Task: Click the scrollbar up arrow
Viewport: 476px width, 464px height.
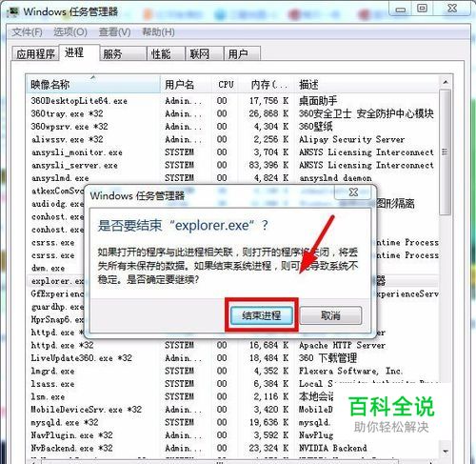Action: click(x=446, y=82)
